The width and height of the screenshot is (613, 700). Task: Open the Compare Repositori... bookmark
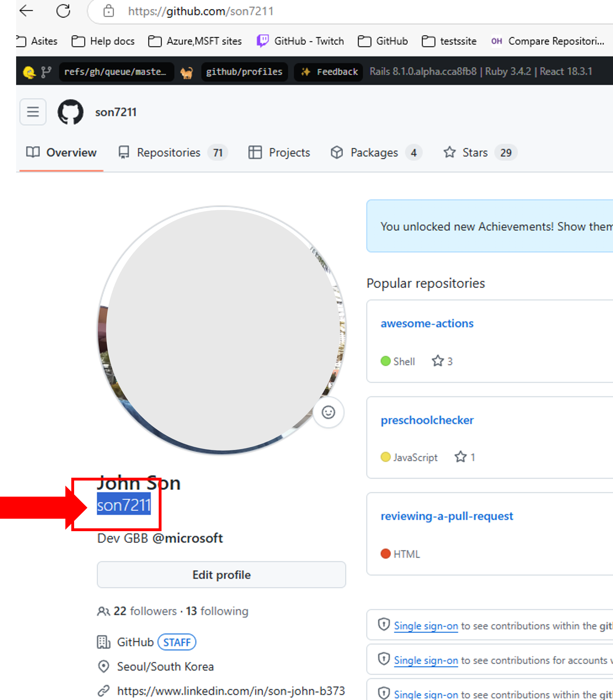click(547, 41)
